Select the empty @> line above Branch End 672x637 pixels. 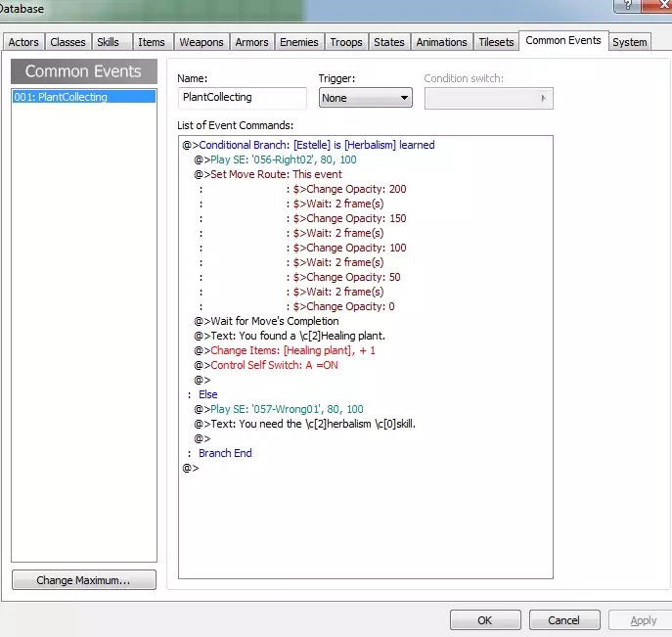point(202,438)
